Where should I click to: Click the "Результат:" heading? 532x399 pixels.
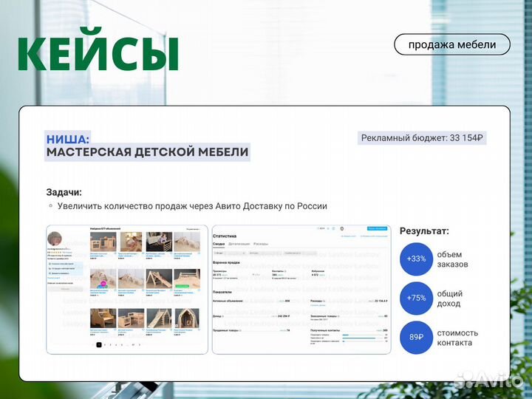tap(424, 231)
